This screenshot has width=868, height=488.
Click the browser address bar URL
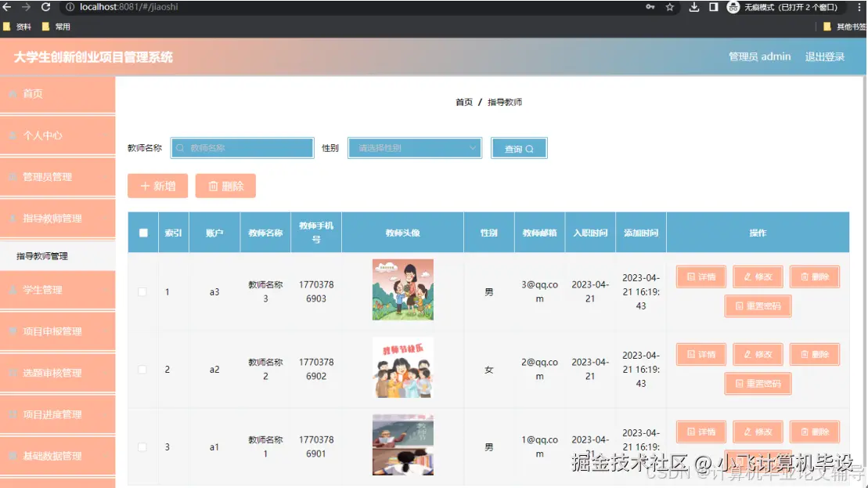point(128,7)
